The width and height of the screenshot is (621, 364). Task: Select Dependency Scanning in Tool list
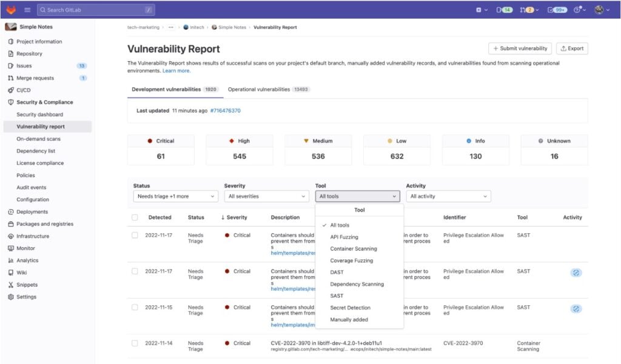(359, 284)
